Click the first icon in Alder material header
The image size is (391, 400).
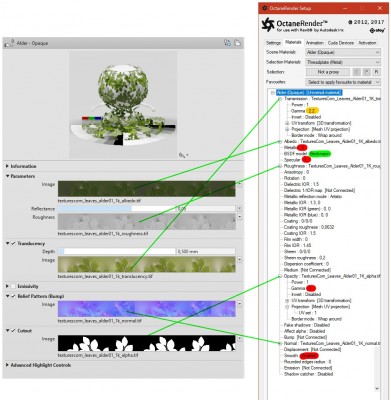pos(227,43)
